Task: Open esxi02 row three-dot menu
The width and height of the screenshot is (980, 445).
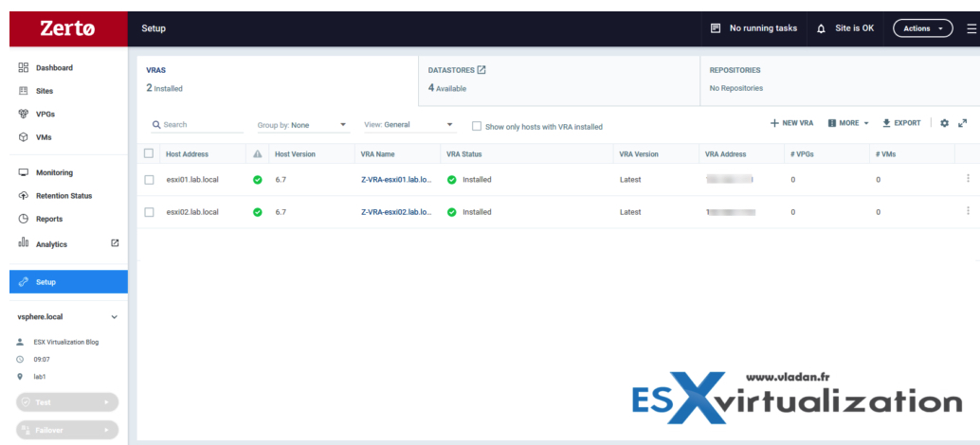Action: coord(968,211)
